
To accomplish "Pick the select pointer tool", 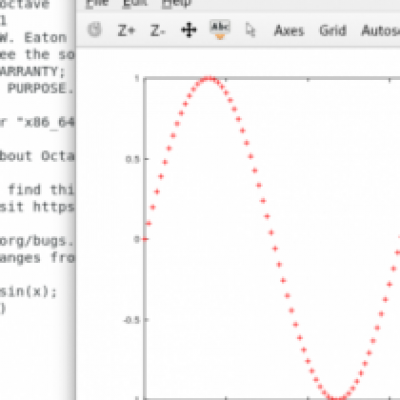I will pos(250,30).
